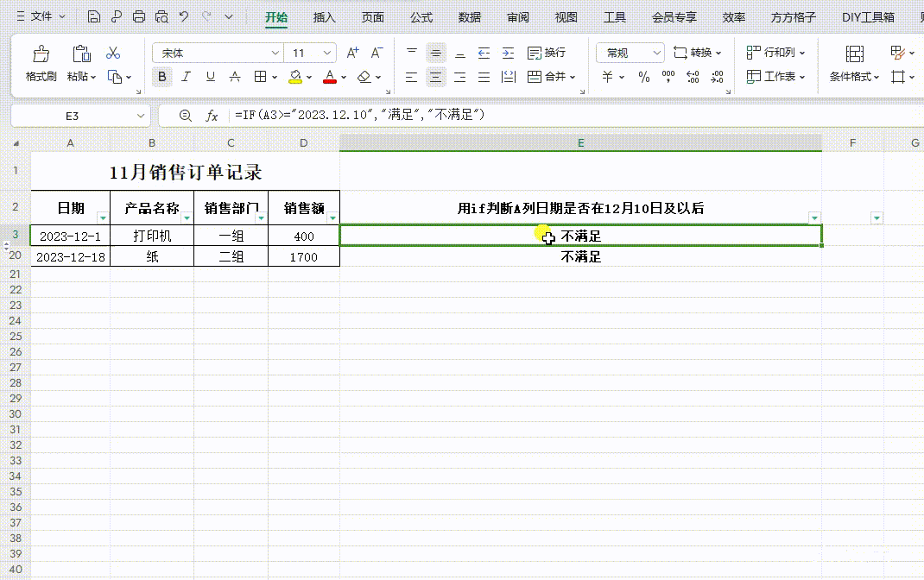Click the Merge (合并) button

(551, 77)
